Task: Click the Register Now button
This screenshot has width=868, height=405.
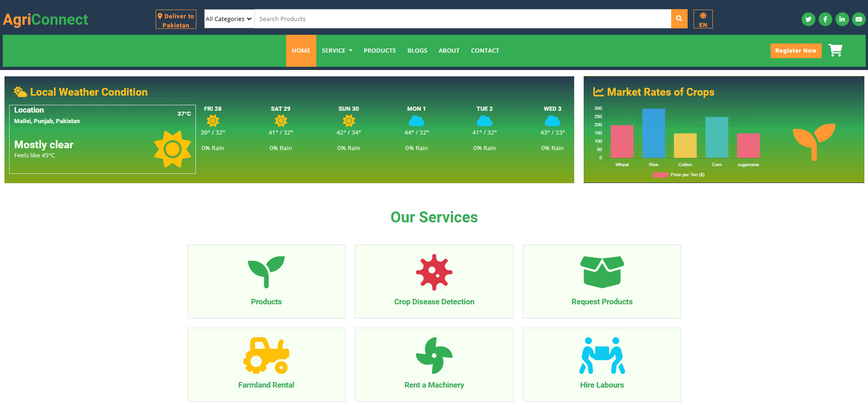Action: point(795,51)
